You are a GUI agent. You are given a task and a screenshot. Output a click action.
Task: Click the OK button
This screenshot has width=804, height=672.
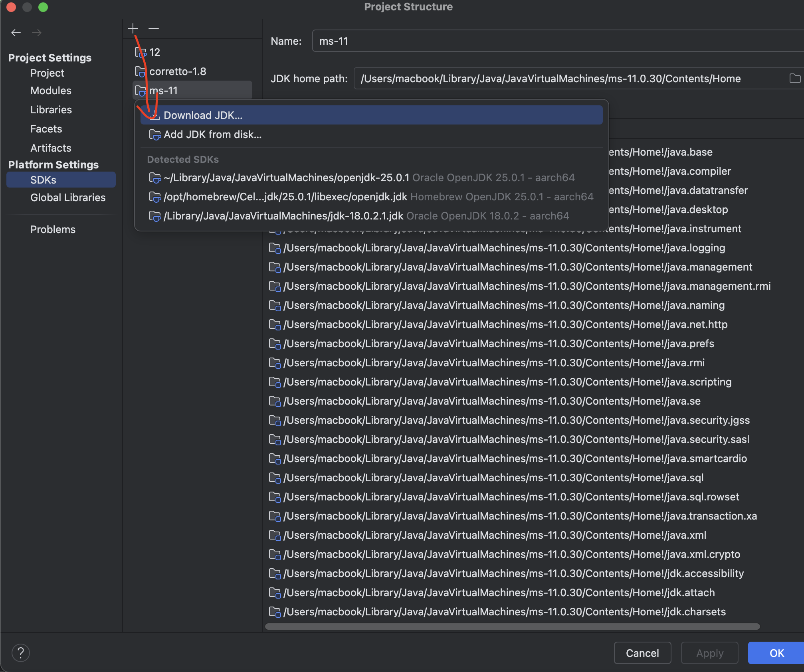click(x=776, y=653)
